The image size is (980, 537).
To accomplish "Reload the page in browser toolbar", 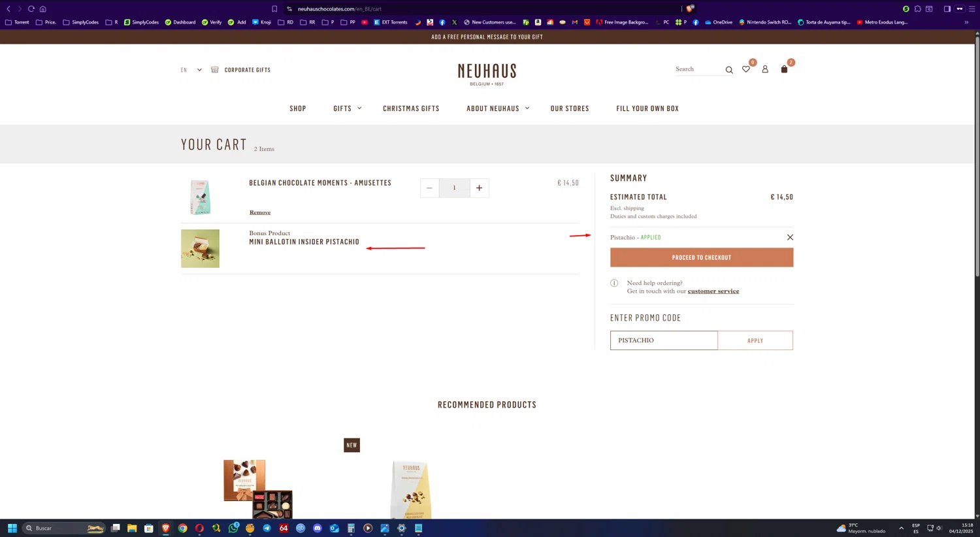I will pyautogui.click(x=31, y=8).
